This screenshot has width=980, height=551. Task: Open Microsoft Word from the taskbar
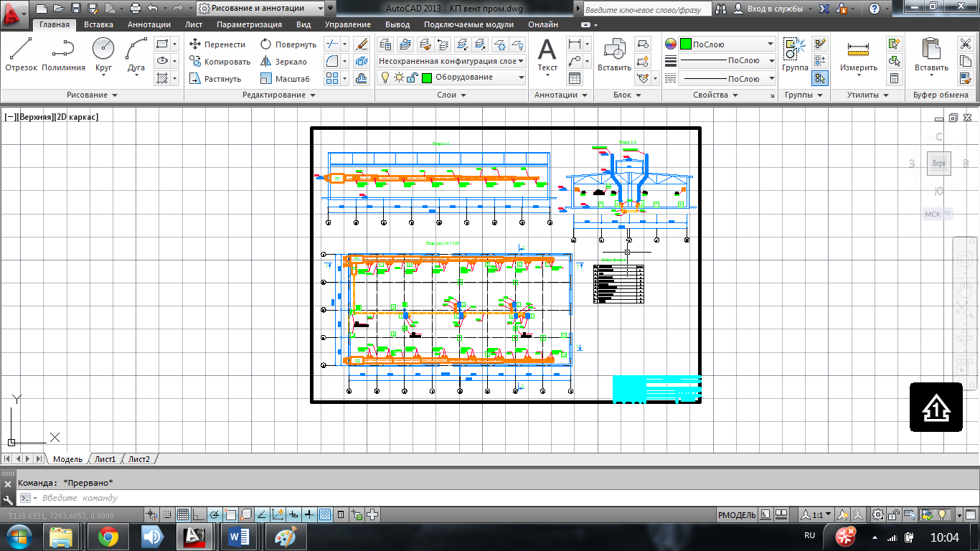238,536
